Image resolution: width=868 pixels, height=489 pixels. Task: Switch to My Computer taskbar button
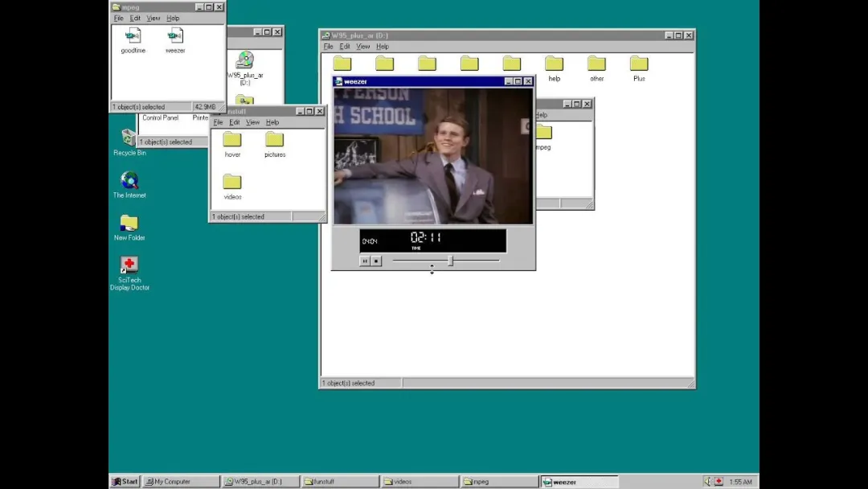(x=181, y=482)
